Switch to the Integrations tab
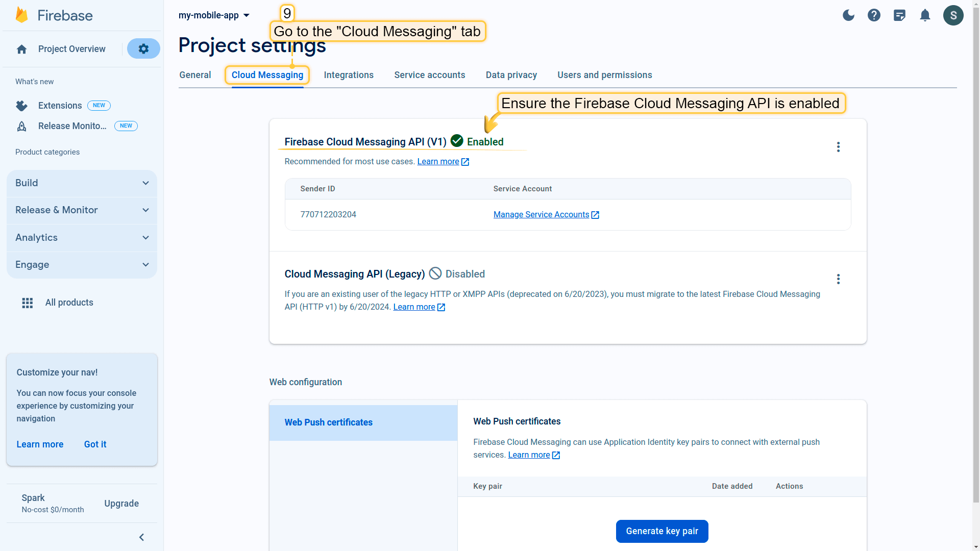980x551 pixels. 349,75
